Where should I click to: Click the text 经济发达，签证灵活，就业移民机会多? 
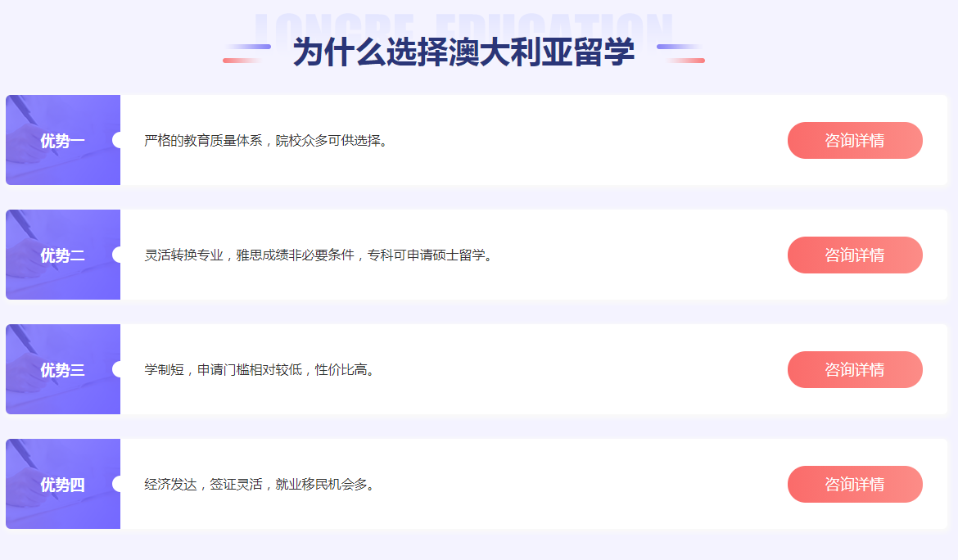260,485
